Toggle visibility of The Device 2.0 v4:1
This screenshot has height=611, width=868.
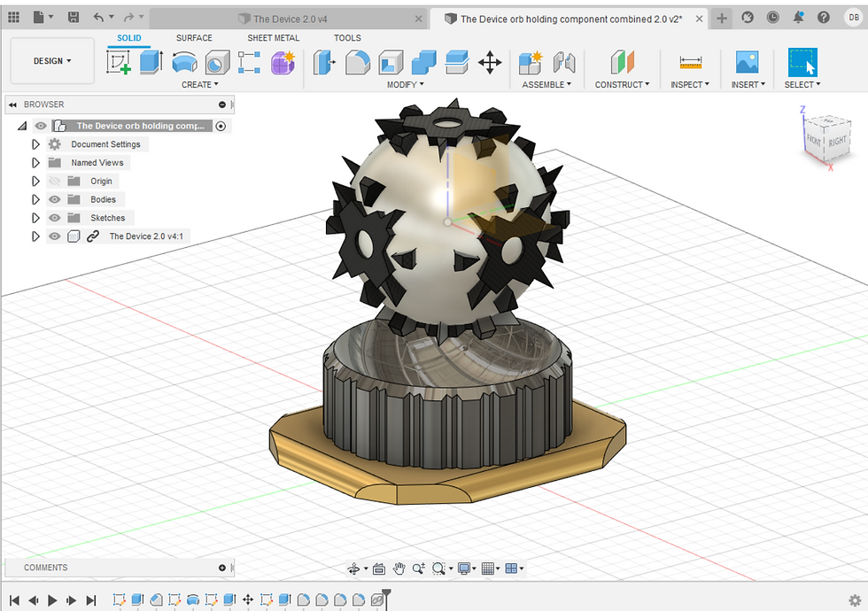[x=54, y=236]
